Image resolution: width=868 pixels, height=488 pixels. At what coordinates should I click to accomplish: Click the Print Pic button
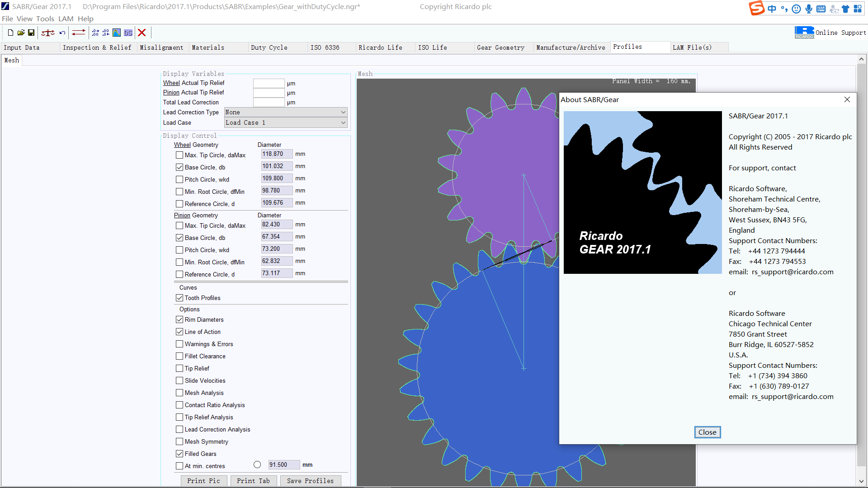204,481
